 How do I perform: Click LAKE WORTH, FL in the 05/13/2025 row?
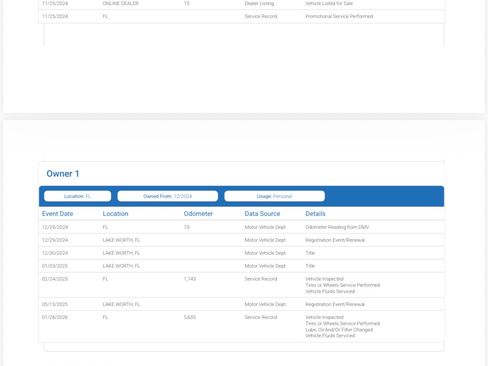click(121, 304)
